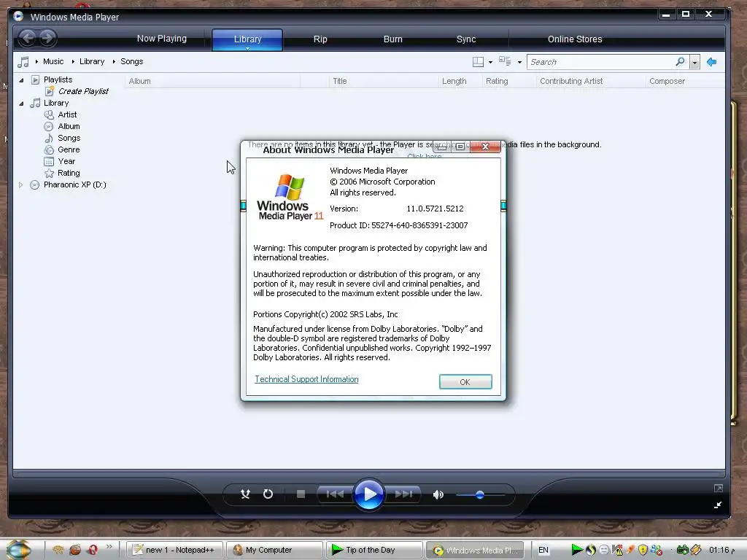Select Songs in the library tree
The image size is (747, 560).
point(69,138)
